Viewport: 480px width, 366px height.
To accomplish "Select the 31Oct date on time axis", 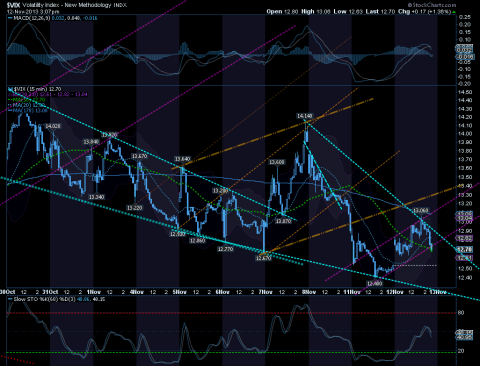I will point(50,292).
